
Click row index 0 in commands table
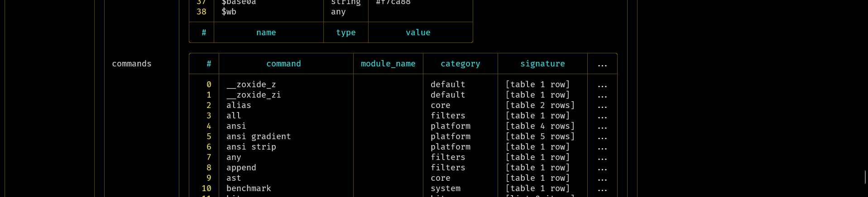[x=209, y=84]
